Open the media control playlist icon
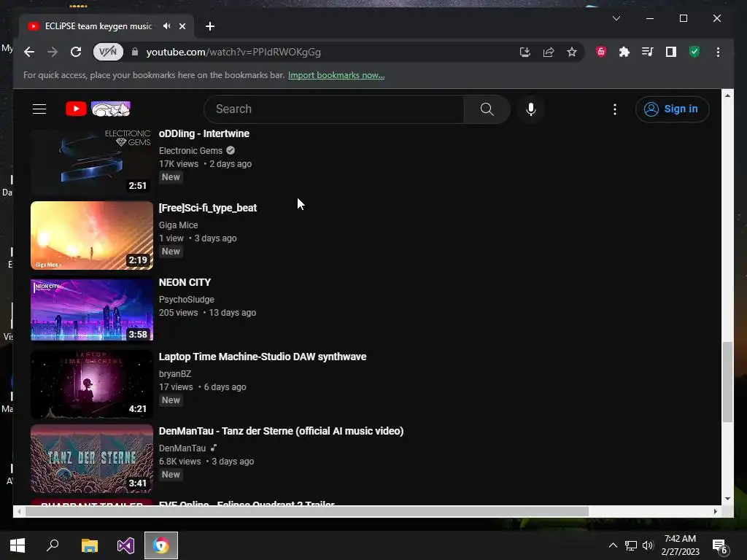The image size is (747, 560). coord(648,52)
